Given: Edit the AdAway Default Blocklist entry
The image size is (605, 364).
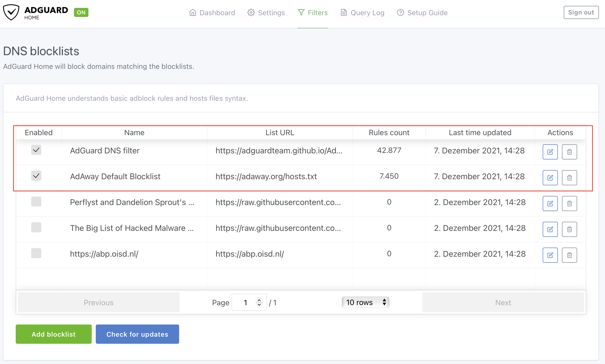Looking at the screenshot, I should pyautogui.click(x=550, y=178).
